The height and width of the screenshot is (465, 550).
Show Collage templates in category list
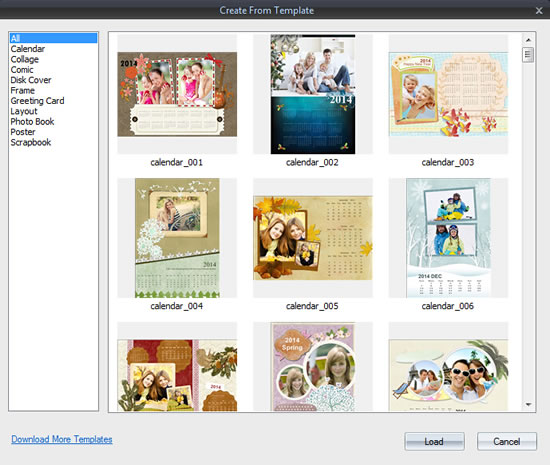click(x=25, y=59)
